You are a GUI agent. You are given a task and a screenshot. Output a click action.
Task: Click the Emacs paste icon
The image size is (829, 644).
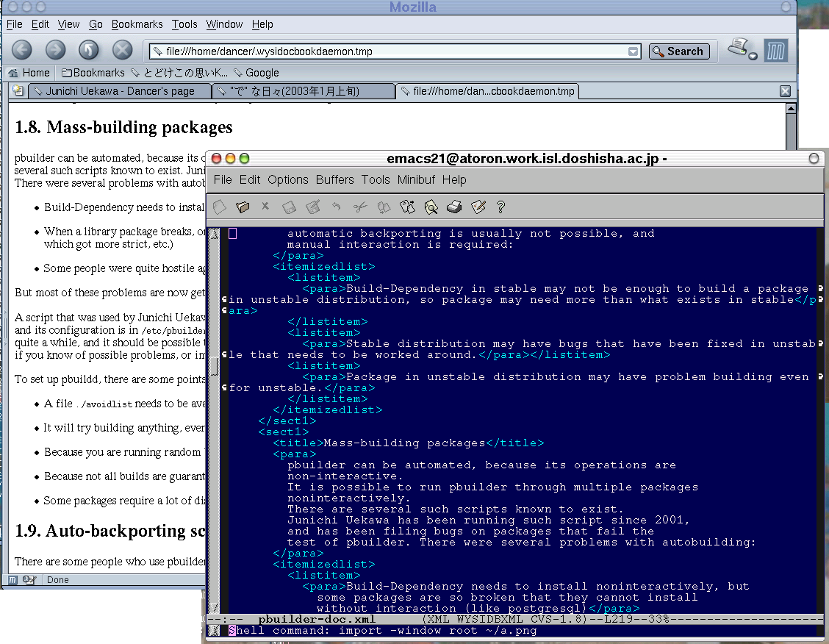pos(406,207)
